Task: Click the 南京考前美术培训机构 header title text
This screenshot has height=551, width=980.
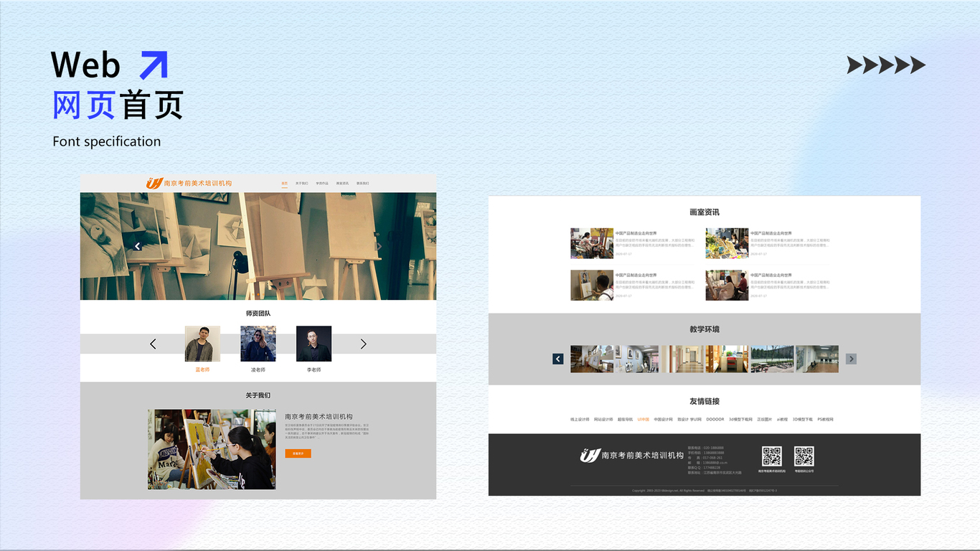Action: [198, 183]
